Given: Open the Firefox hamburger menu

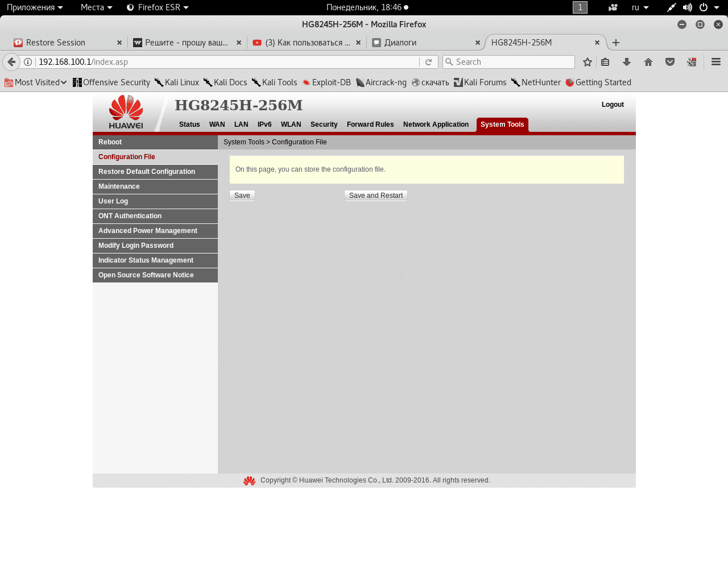Looking at the screenshot, I should (x=716, y=62).
